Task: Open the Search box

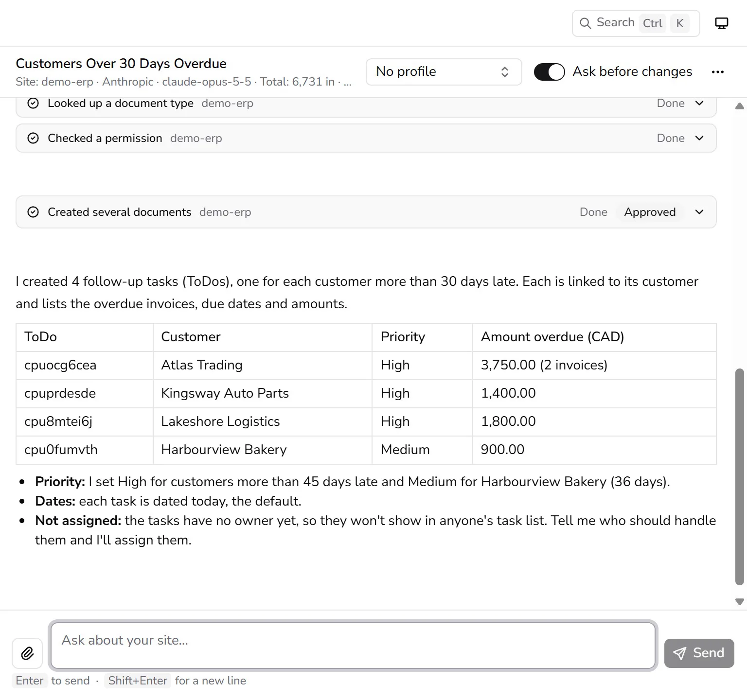Action: click(x=636, y=23)
